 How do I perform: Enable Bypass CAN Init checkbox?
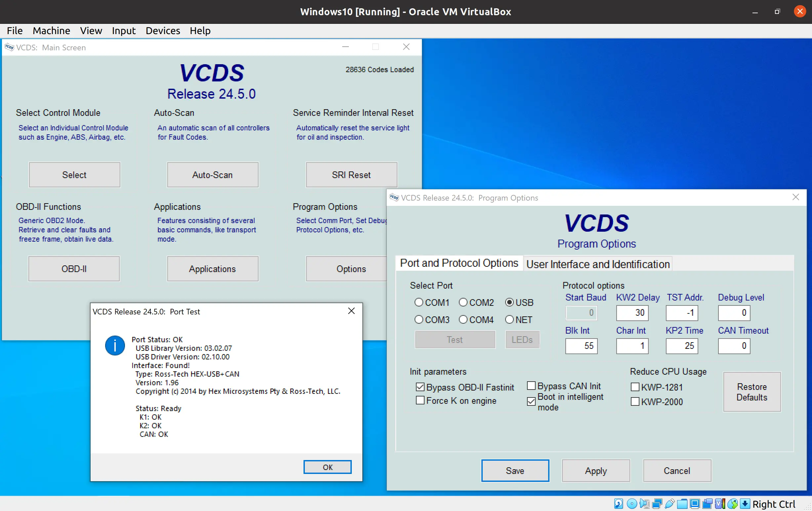[x=531, y=386]
